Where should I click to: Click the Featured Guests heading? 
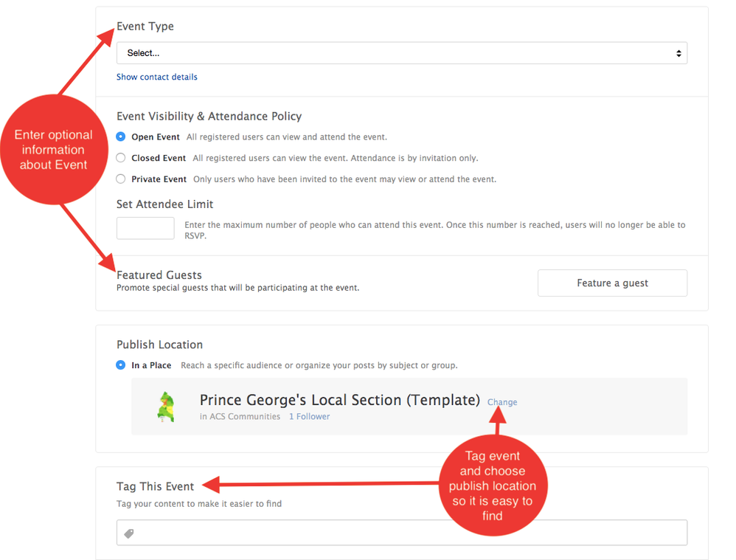click(x=159, y=275)
